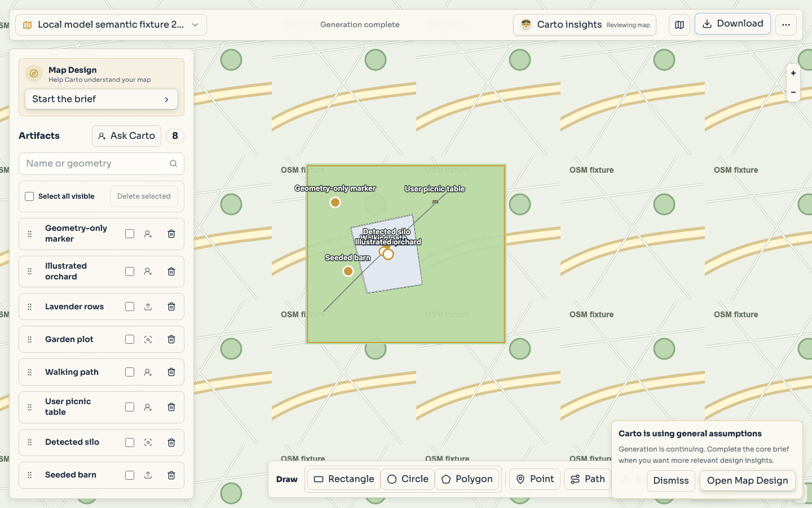Screen dimensions: 812x508
Task: Click the user-added icon on Walking path
Action: pos(148,372)
